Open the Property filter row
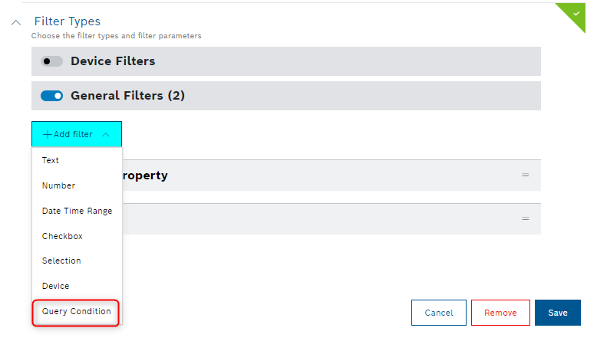The image size is (597, 364). tap(307, 175)
